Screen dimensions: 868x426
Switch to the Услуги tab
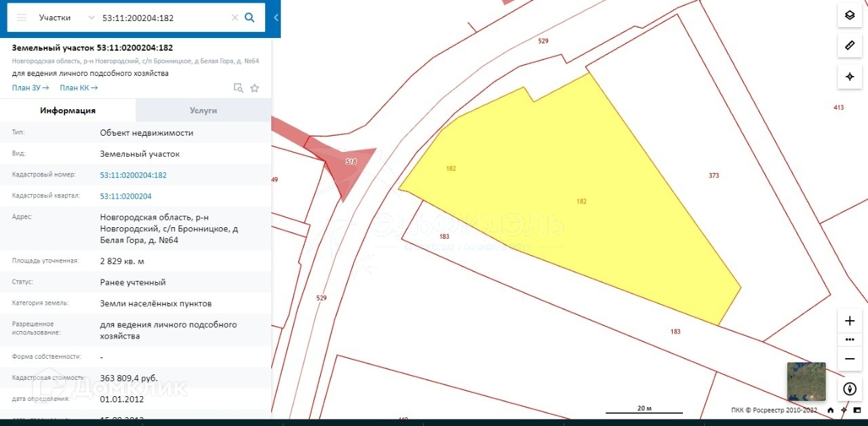[203, 111]
